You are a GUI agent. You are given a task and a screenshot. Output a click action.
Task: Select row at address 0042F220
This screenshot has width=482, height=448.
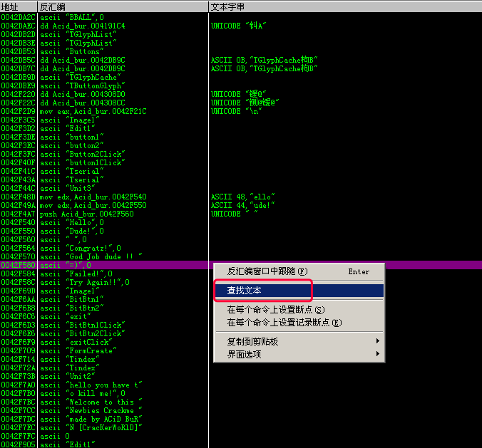pos(241,94)
